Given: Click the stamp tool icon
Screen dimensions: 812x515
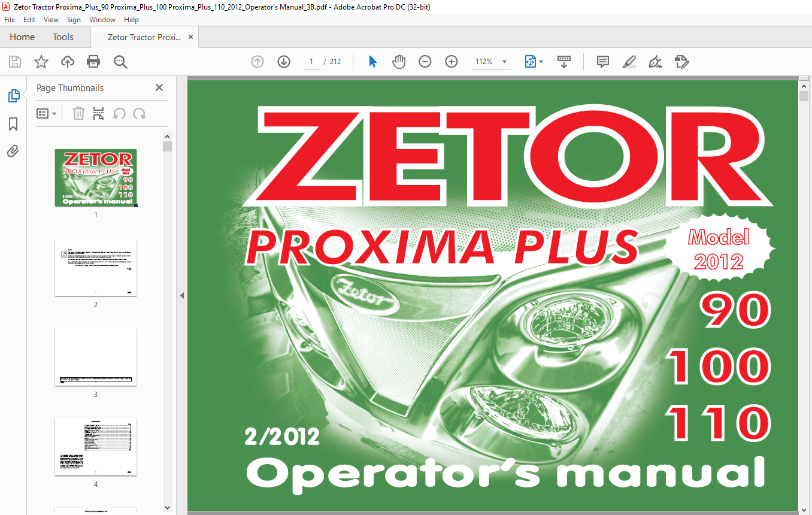Looking at the screenshot, I should click(681, 62).
